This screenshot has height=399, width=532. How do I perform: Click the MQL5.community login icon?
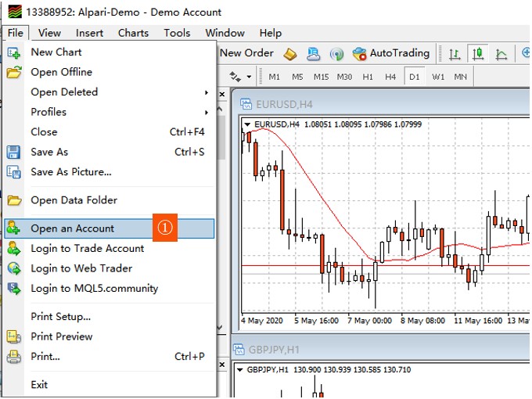point(14,289)
